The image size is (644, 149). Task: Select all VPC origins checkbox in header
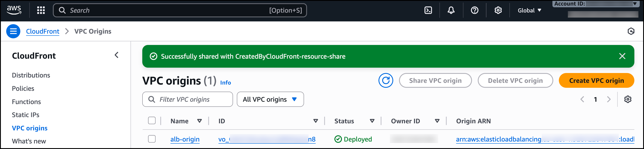(x=152, y=121)
